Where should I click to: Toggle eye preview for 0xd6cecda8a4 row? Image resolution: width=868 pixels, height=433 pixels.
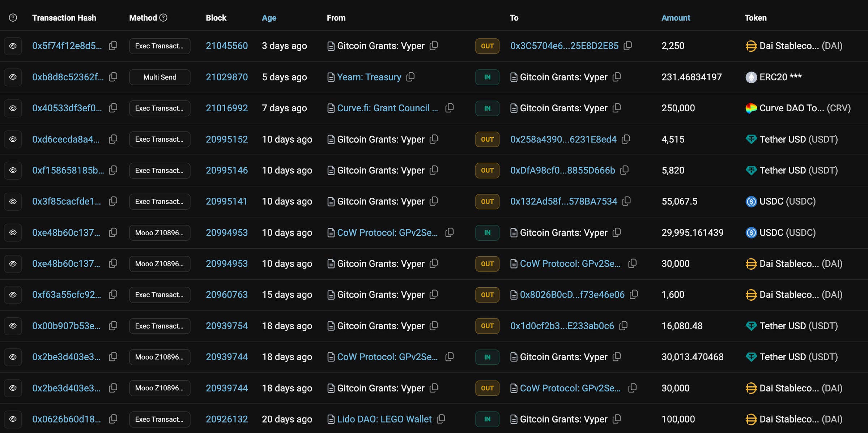tap(13, 139)
